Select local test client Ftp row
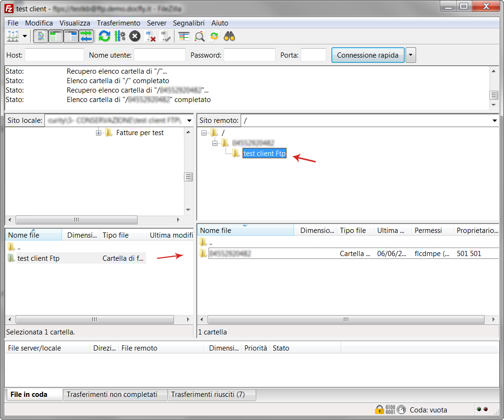 pyautogui.click(x=76, y=258)
